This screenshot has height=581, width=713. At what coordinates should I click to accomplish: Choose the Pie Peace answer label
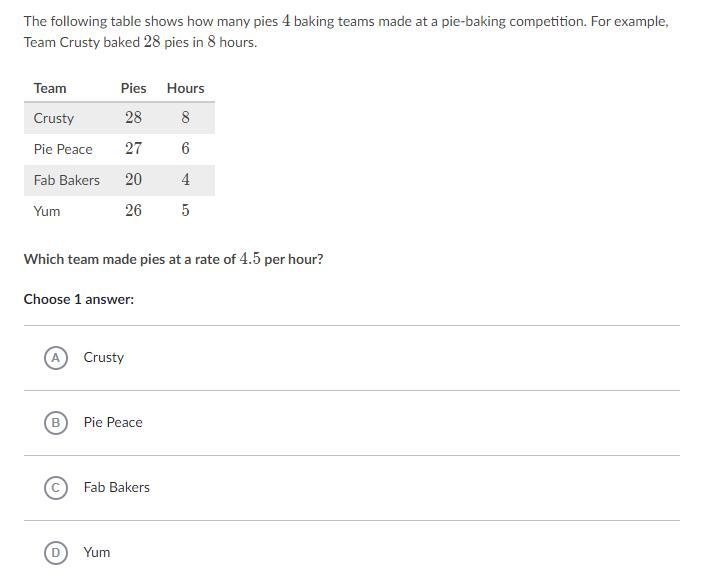click(113, 422)
